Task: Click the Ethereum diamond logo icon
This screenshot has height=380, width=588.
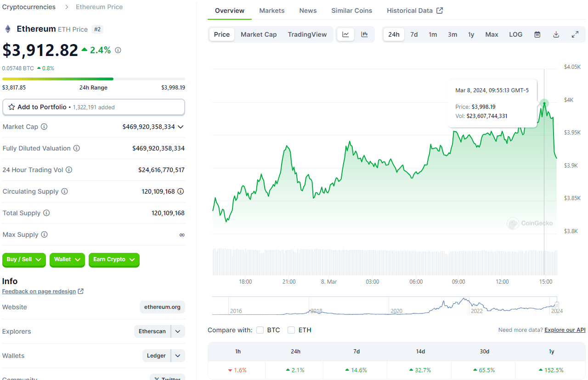Action: pyautogui.click(x=8, y=29)
